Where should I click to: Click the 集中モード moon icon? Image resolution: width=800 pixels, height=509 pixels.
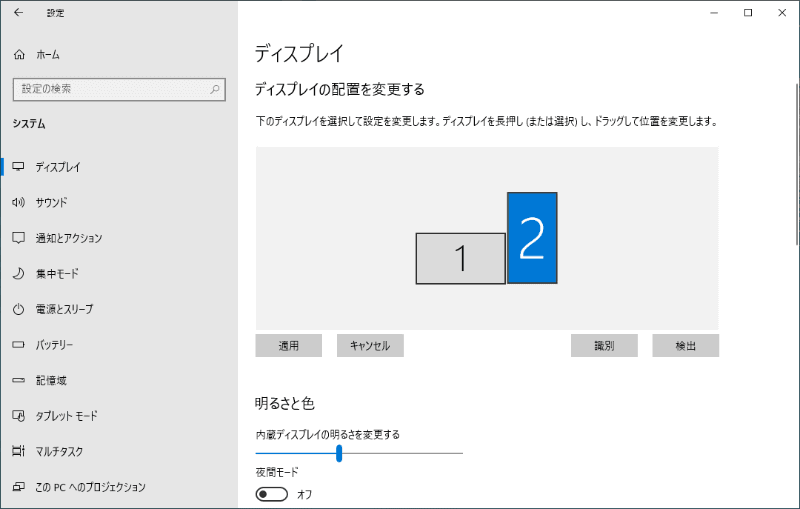(18, 274)
